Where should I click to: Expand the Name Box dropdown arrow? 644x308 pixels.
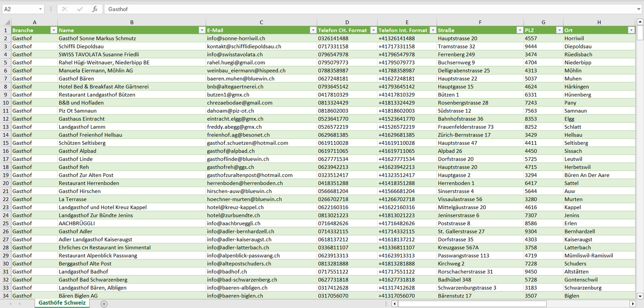(x=40, y=9)
